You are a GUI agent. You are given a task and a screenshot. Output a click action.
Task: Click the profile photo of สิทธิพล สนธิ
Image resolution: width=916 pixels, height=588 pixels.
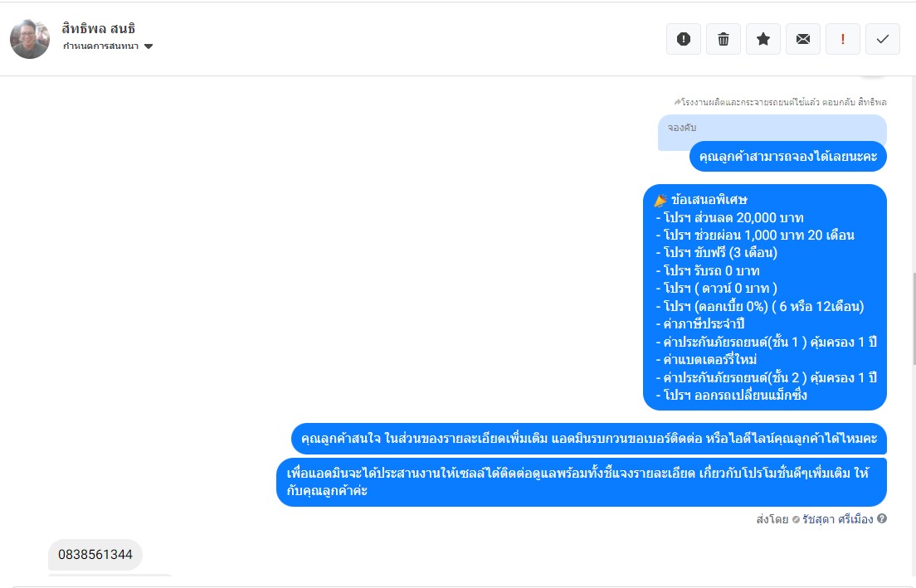(x=30, y=38)
